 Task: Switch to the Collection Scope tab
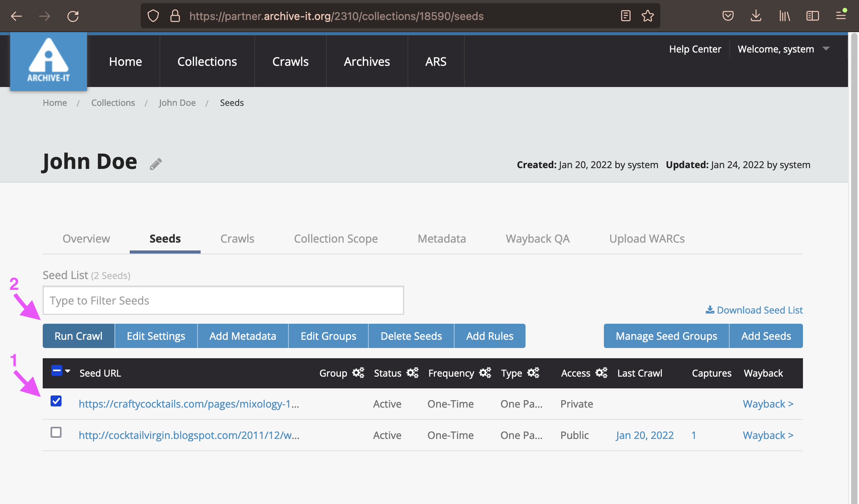click(336, 239)
